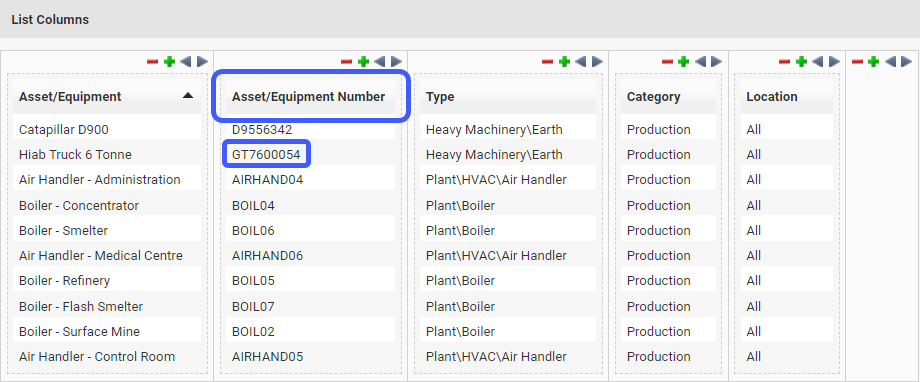The image size is (920, 382).
Task: Remove the Category column
Action: [x=667, y=62]
